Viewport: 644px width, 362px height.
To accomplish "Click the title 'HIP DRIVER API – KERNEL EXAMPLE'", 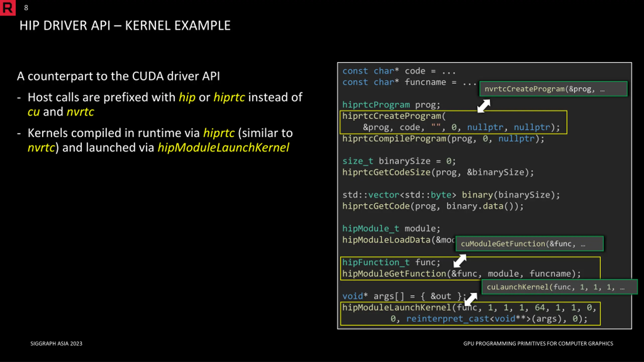I will click(125, 26).
